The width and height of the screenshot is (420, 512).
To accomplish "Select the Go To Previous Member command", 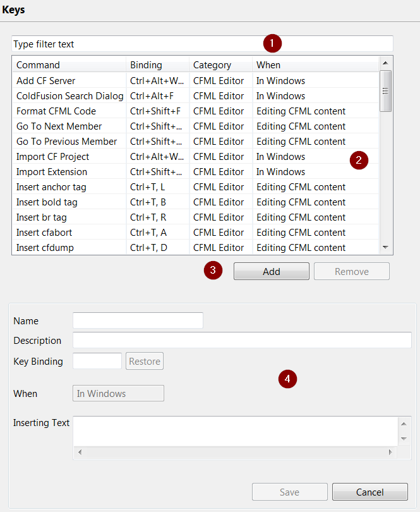I will [66, 142].
